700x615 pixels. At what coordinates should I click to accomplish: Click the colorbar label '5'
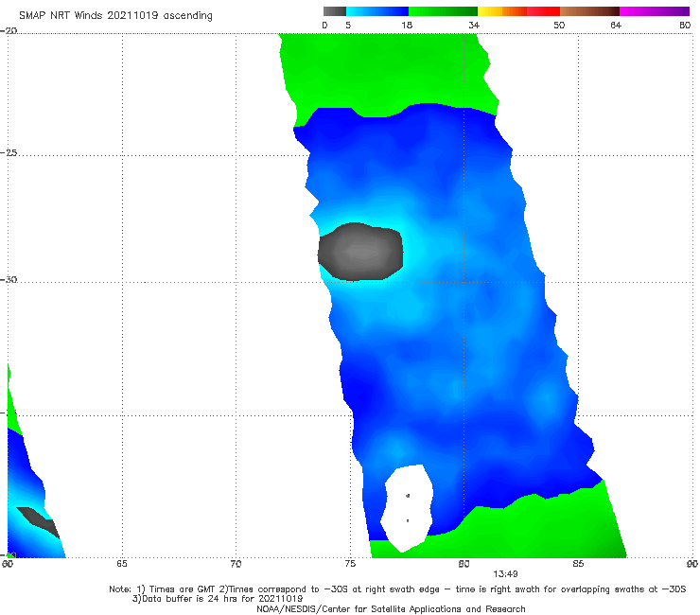click(x=348, y=25)
